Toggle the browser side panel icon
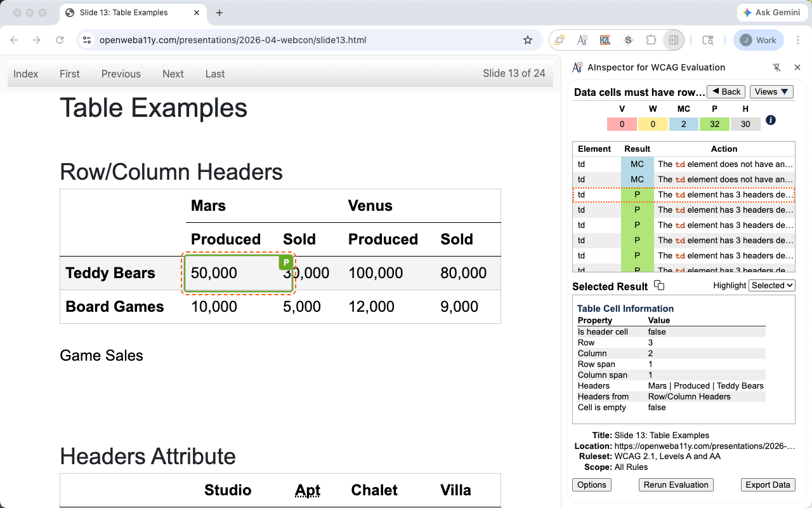The width and height of the screenshot is (812, 508). click(x=674, y=40)
